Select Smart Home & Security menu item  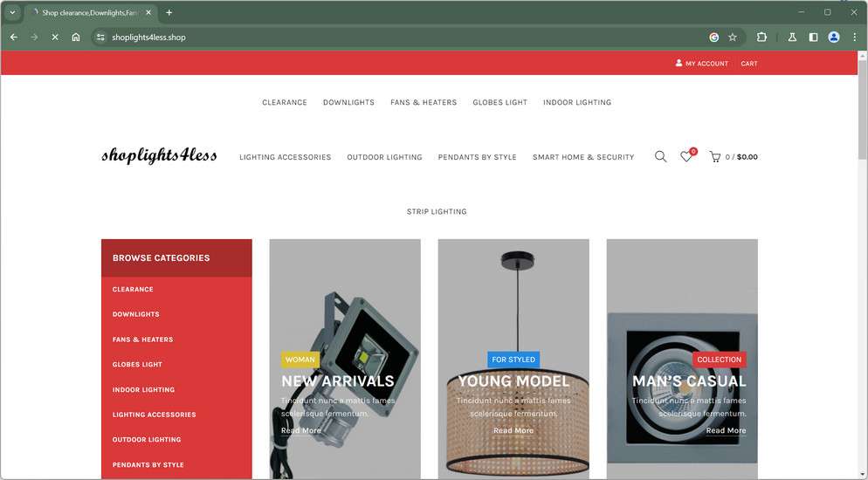point(583,157)
